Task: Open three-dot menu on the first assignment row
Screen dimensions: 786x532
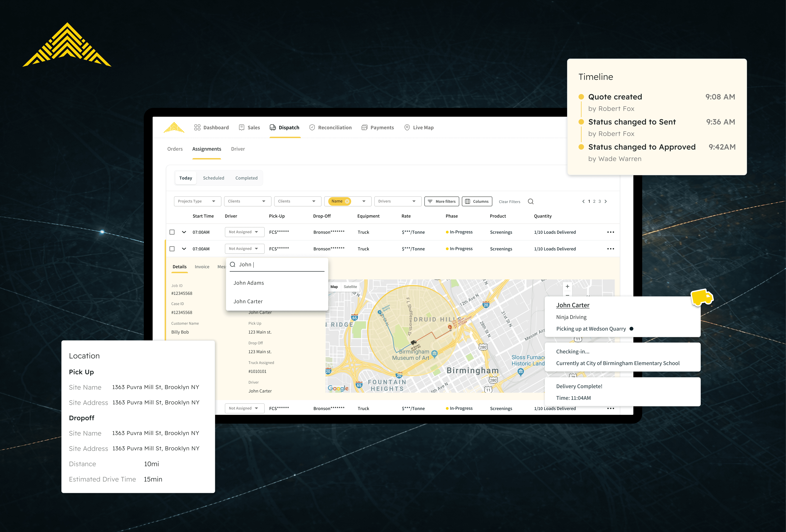Action: tap(610, 232)
